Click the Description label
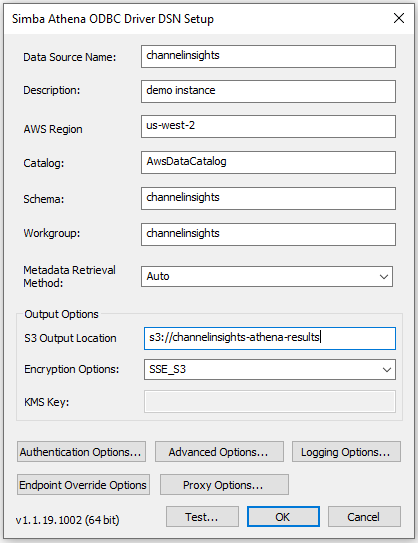 pos(52,90)
